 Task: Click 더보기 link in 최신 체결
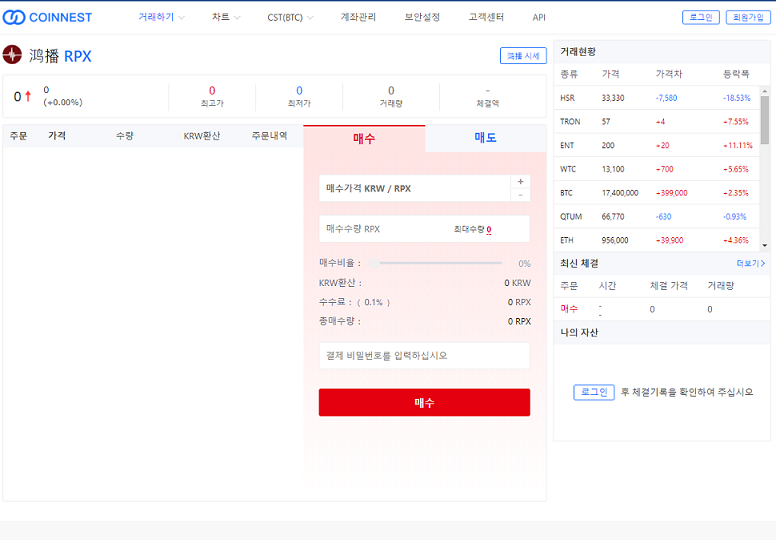[x=751, y=263]
